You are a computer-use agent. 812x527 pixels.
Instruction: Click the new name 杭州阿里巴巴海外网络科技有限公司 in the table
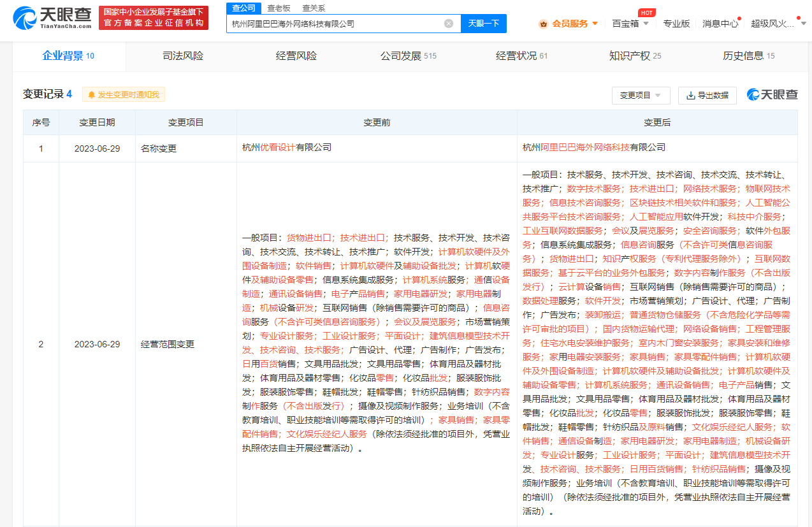coord(593,147)
